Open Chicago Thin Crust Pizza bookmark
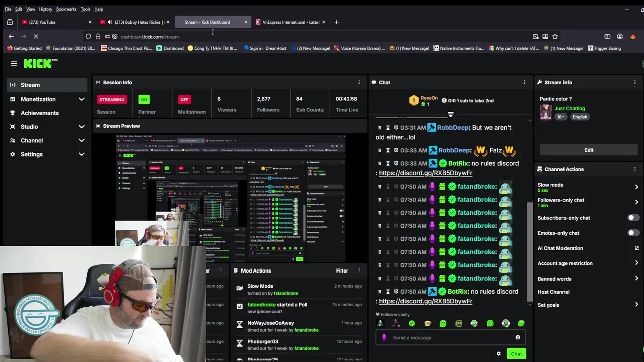 point(127,48)
